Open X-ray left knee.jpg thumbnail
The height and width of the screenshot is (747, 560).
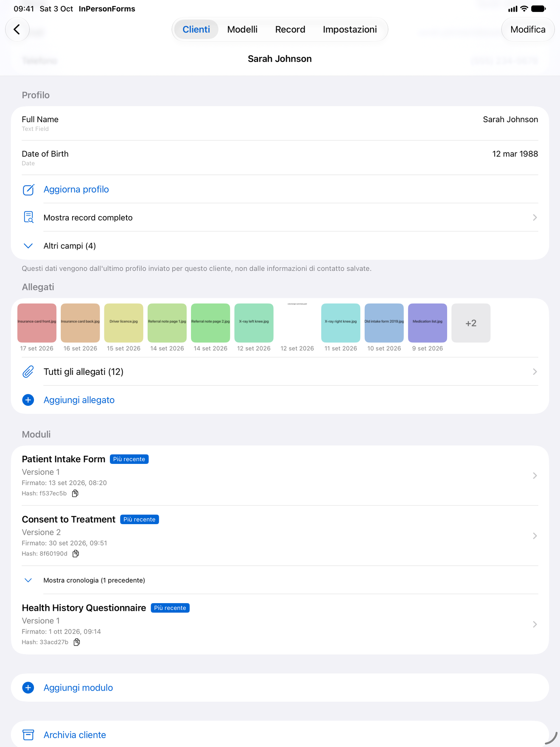click(x=254, y=323)
